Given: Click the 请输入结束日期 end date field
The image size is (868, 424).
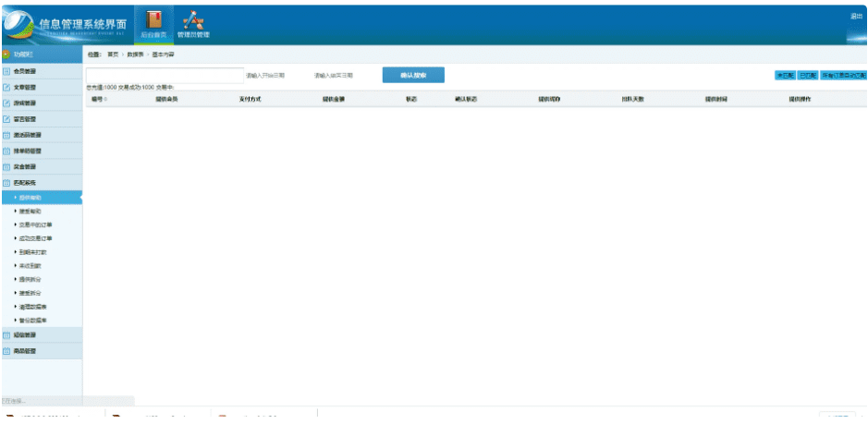Looking at the screenshot, I should click(334, 75).
